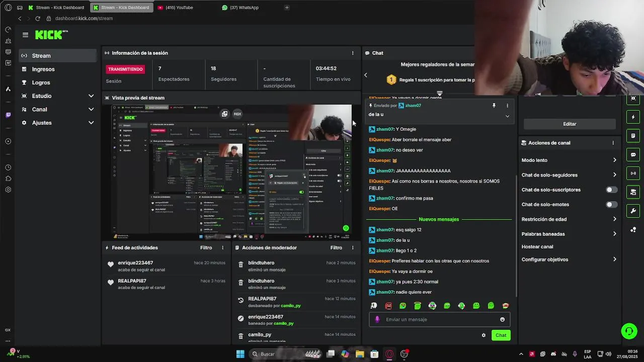This screenshot has height=362, width=644.
Task: Reload the browser page
Action: tap(37, 18)
